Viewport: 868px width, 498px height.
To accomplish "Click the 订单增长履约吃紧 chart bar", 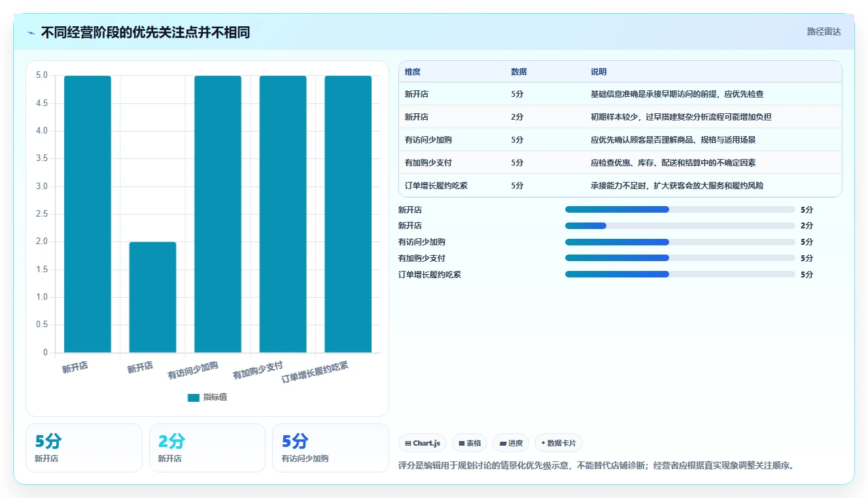I will click(x=348, y=214).
